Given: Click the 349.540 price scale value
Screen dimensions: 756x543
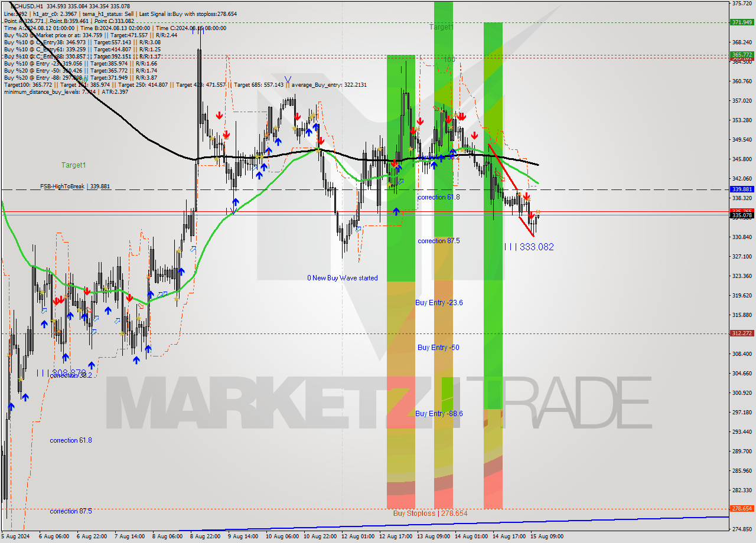Looking at the screenshot, I should coord(742,140).
